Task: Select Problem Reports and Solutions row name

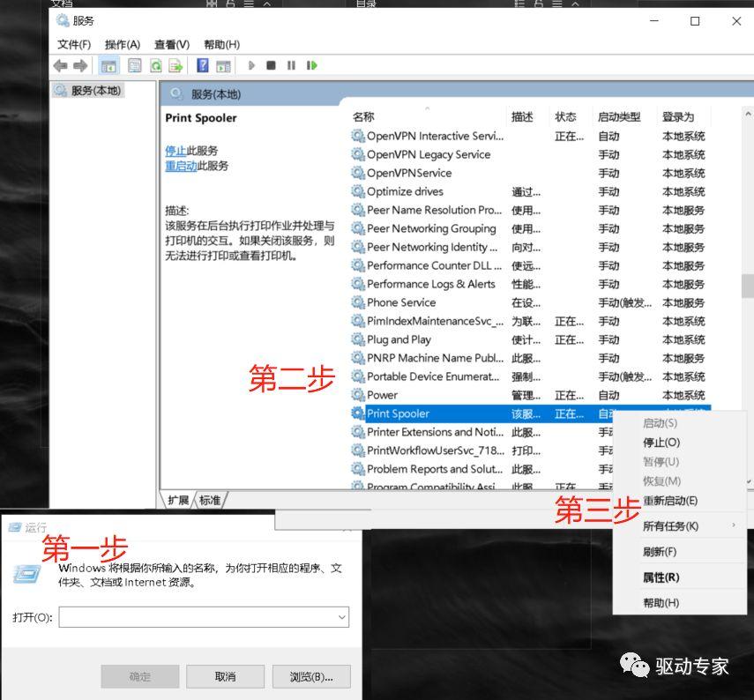Action: [435, 469]
